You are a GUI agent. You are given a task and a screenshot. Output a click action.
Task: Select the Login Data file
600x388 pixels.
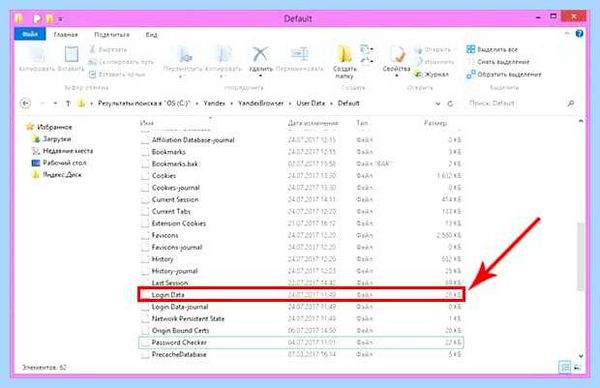click(x=301, y=295)
